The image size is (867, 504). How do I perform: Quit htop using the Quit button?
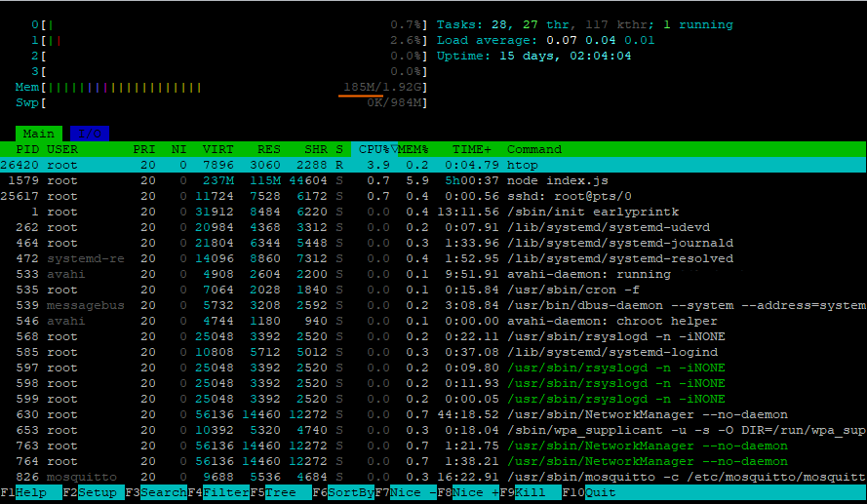pos(600,493)
